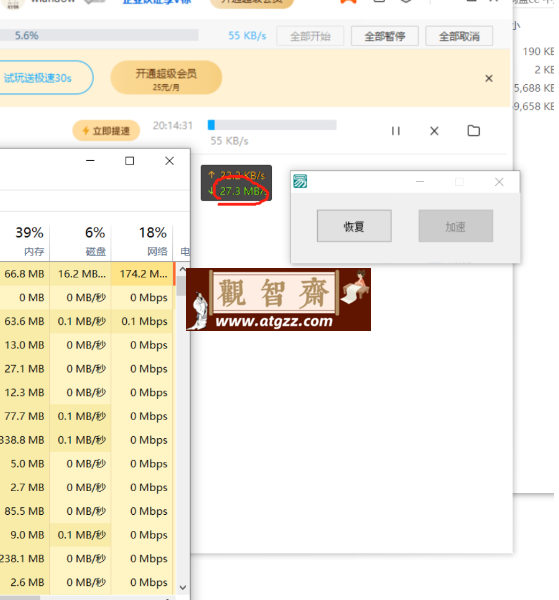Viewport: 559px width, 600px height.
Task: Select the 5.0 MB memory cell
Action: 24,463
